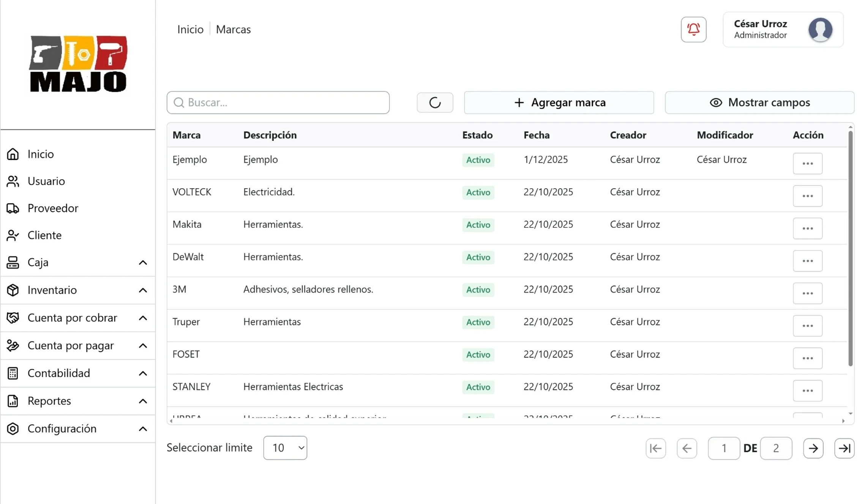Click the current page number field
865x504 pixels.
pos(724,448)
